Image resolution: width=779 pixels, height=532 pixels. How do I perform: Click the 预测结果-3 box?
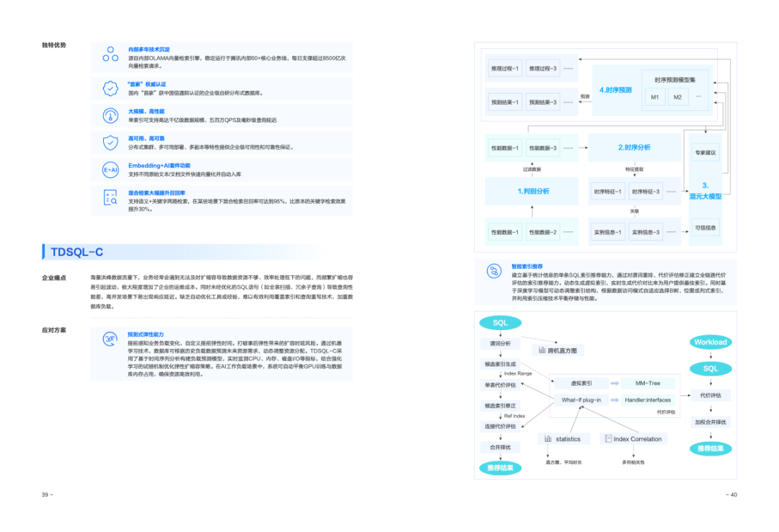(543, 102)
